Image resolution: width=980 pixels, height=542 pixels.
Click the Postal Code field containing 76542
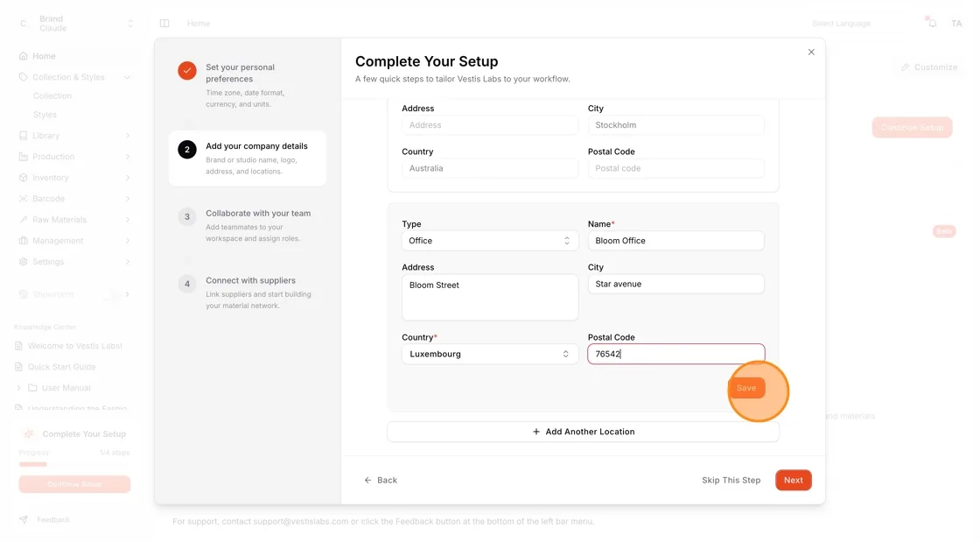click(675, 354)
